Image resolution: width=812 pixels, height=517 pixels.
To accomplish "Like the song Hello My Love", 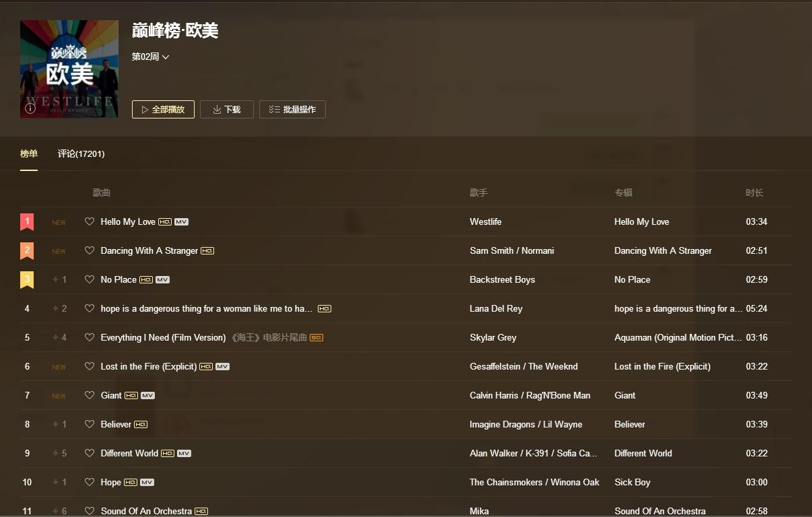I will (x=90, y=221).
